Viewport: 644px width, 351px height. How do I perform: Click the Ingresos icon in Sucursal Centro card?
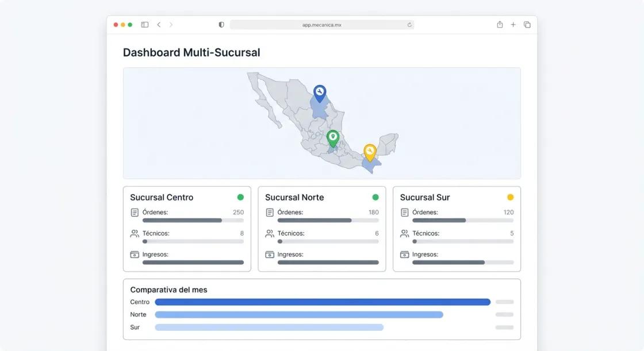click(x=135, y=254)
